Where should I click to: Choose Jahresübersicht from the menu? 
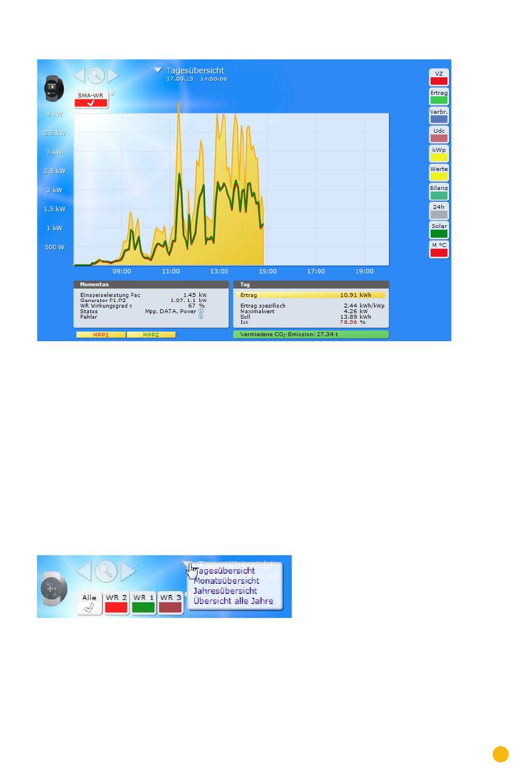(x=225, y=591)
